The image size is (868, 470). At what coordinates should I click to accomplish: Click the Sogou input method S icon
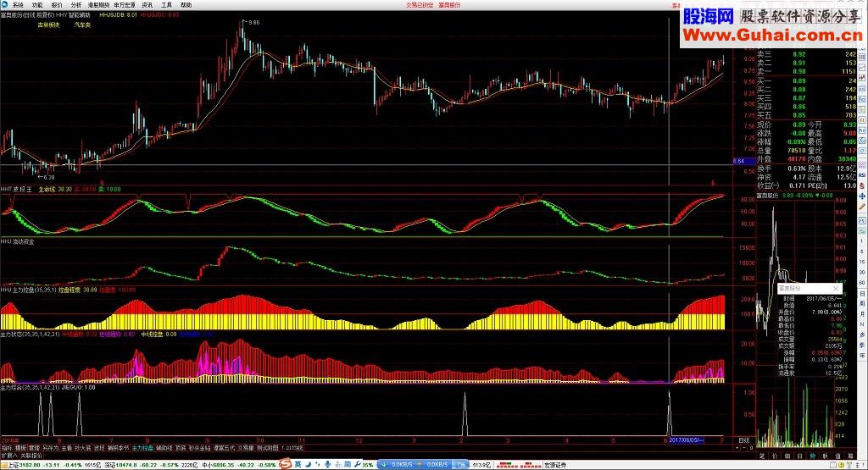click(287, 464)
